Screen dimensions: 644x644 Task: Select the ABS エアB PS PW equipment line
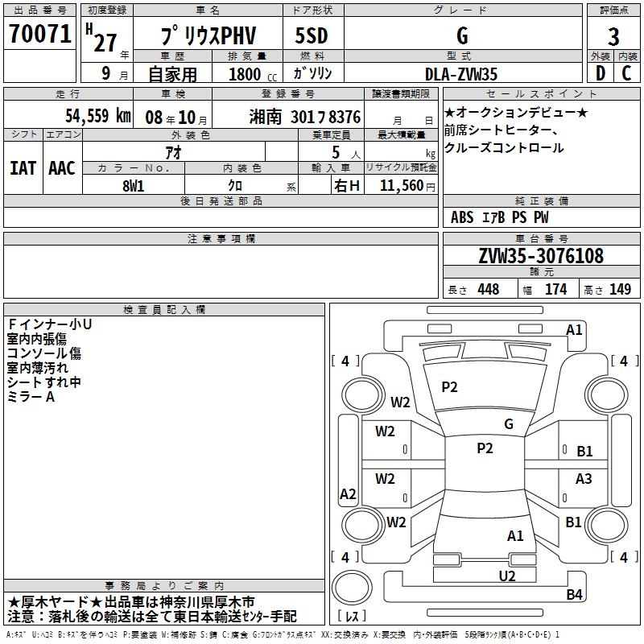click(x=500, y=217)
